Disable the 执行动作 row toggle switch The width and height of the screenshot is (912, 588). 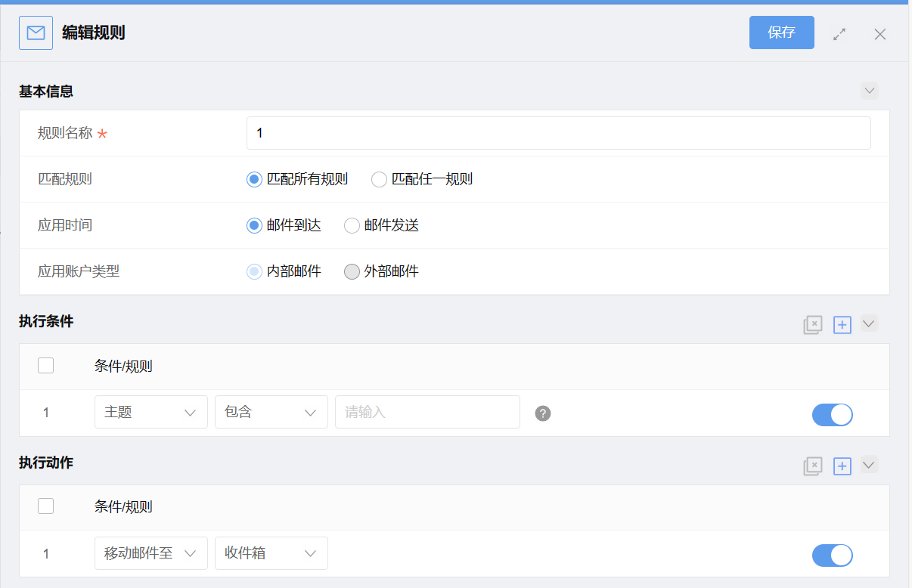[x=832, y=556]
